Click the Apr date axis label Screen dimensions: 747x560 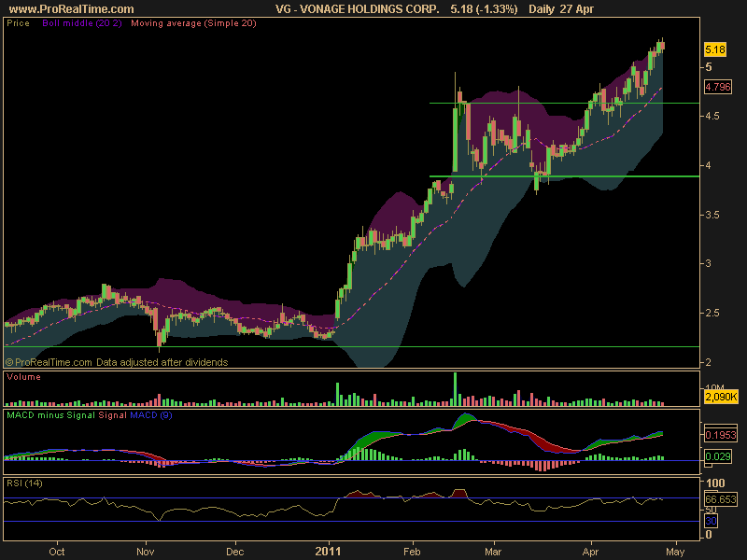click(590, 552)
